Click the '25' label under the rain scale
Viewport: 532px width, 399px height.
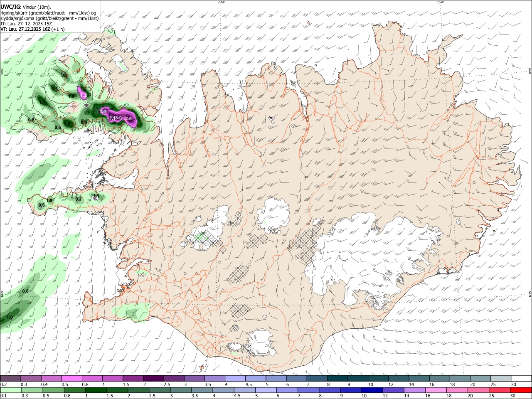click(x=492, y=396)
